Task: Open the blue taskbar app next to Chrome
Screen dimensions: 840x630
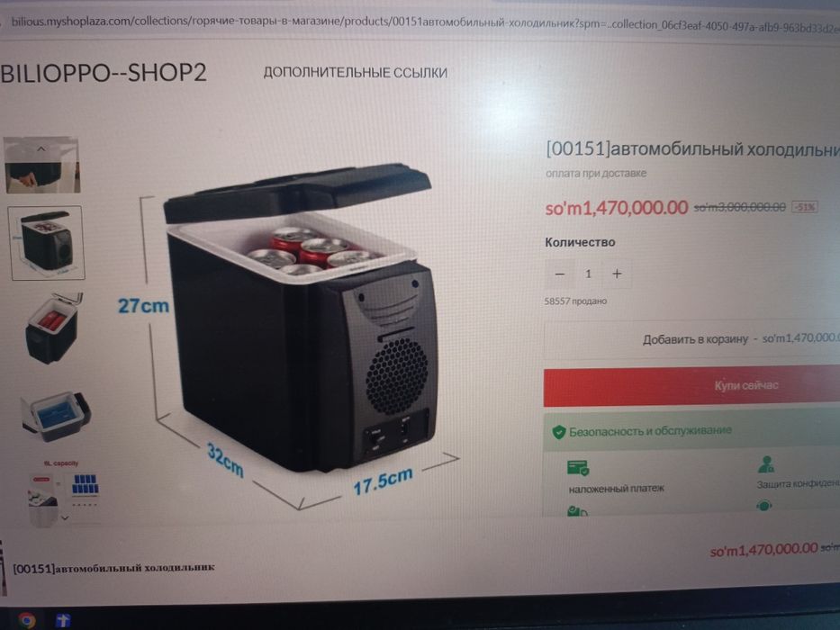Action: 63,621
